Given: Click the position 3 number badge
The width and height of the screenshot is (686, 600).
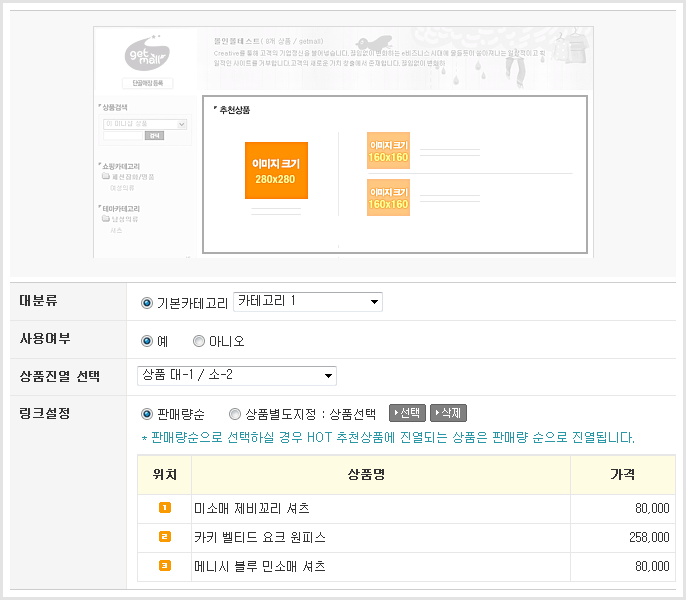Looking at the screenshot, I should pos(165,566).
